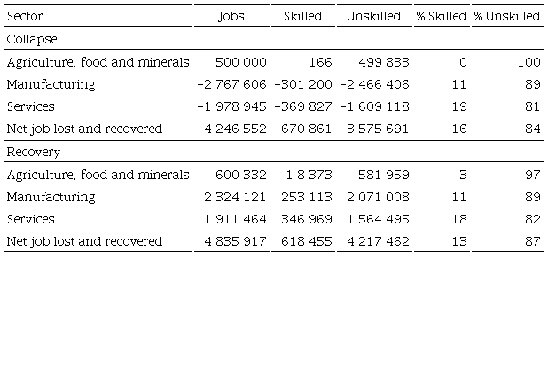Click the Sector column header
The image size is (548, 392).
tap(25, 17)
